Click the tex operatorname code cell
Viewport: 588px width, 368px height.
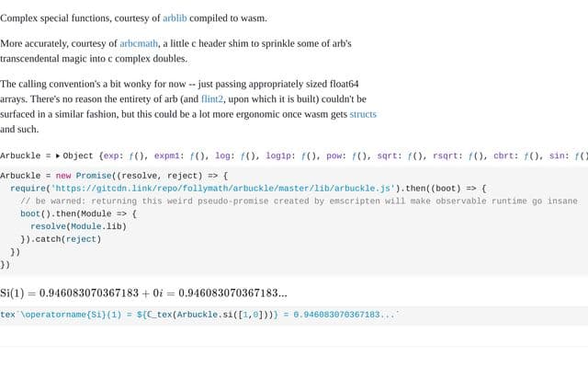pyautogui.click(x=294, y=315)
